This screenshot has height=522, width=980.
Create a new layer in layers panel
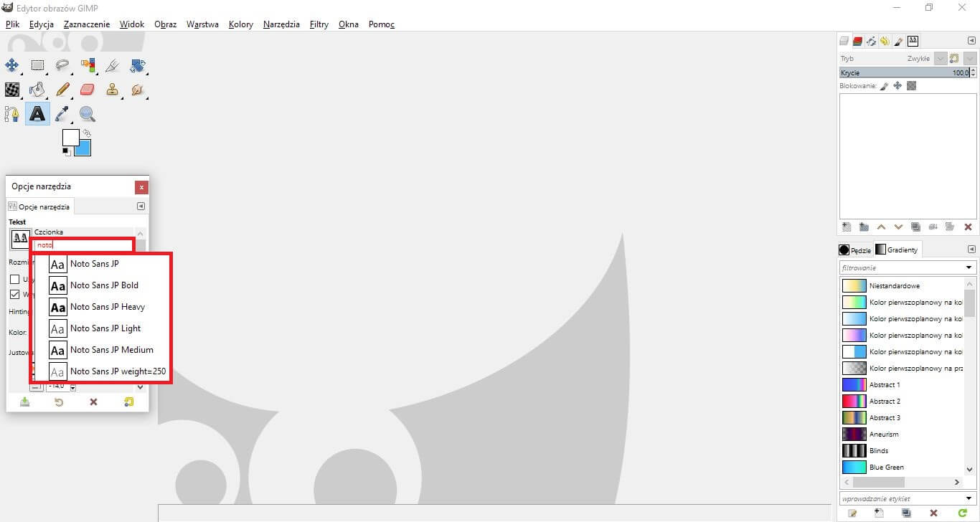pyautogui.click(x=847, y=227)
